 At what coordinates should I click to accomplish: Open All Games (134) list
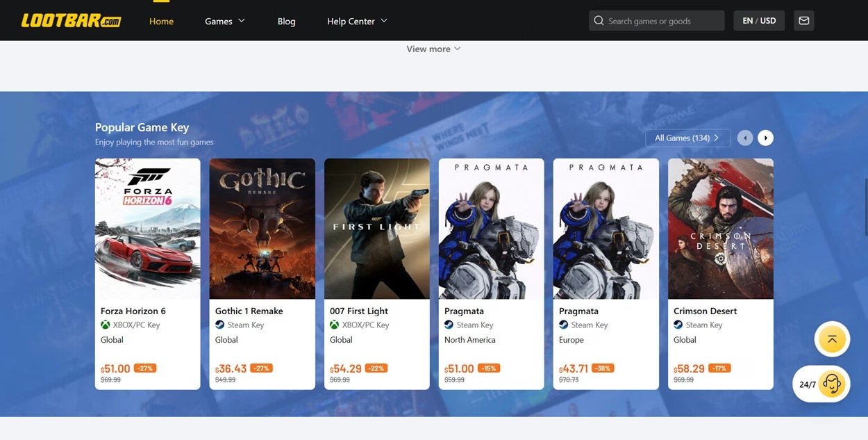[687, 138]
